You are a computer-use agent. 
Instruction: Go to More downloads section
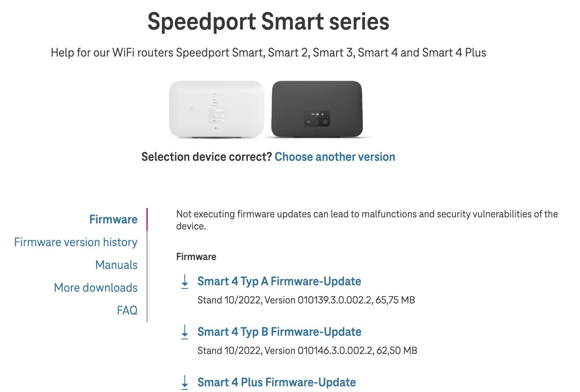pyautogui.click(x=96, y=288)
